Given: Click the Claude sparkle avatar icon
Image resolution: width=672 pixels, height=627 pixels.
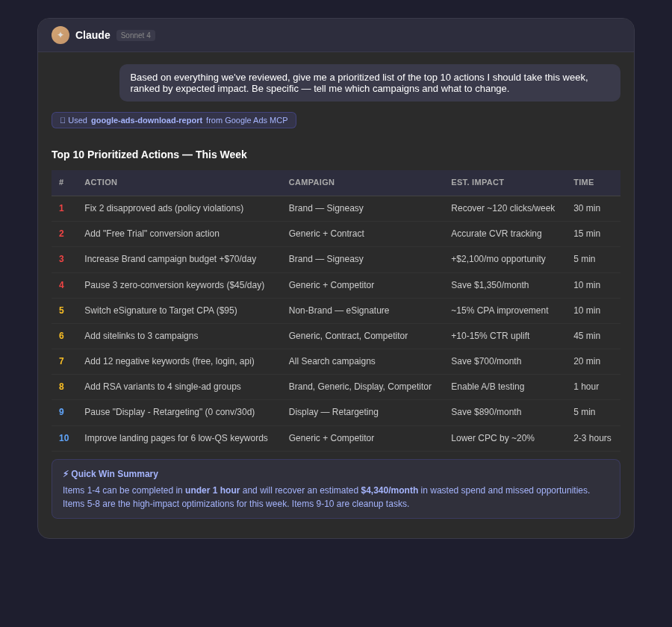Looking at the screenshot, I should click(60, 35).
